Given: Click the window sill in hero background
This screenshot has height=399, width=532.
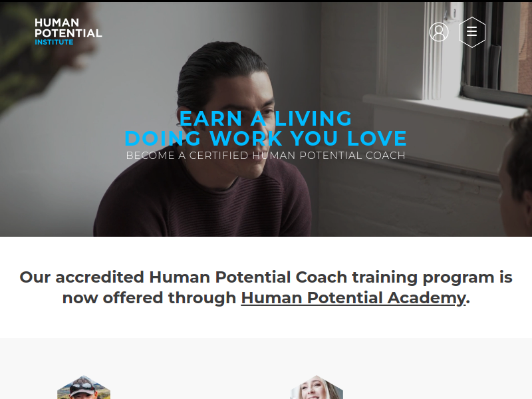Looking at the screenshot, I should click(444, 105).
